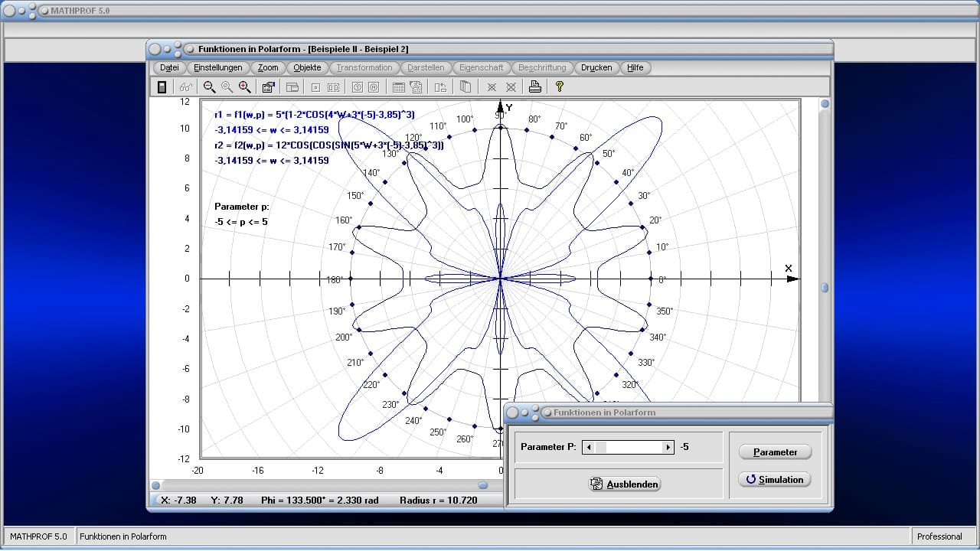980x551 pixels.
Task: Click the copy-with-arrow toolbar icon
Action: [440, 87]
